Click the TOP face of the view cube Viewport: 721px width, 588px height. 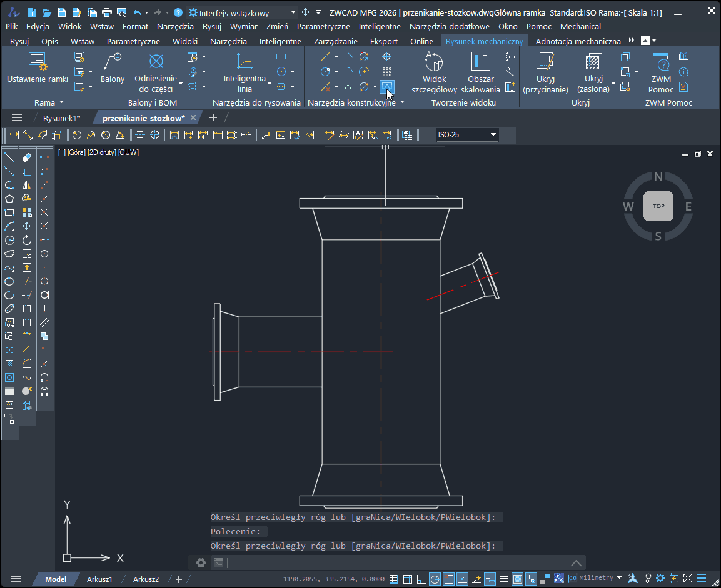(658, 206)
